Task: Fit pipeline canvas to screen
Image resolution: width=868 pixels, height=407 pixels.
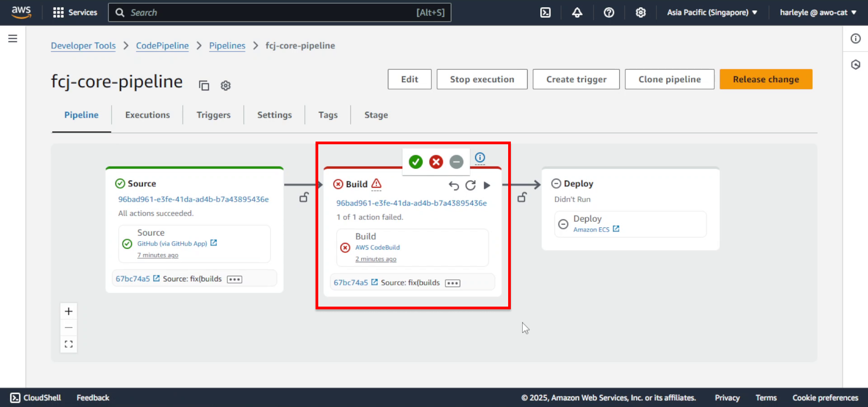Action: 69,344
